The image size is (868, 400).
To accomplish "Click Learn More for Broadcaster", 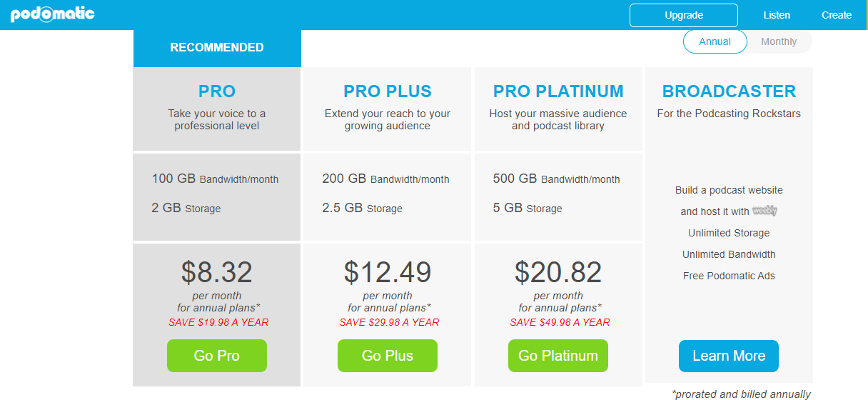I will (x=729, y=356).
